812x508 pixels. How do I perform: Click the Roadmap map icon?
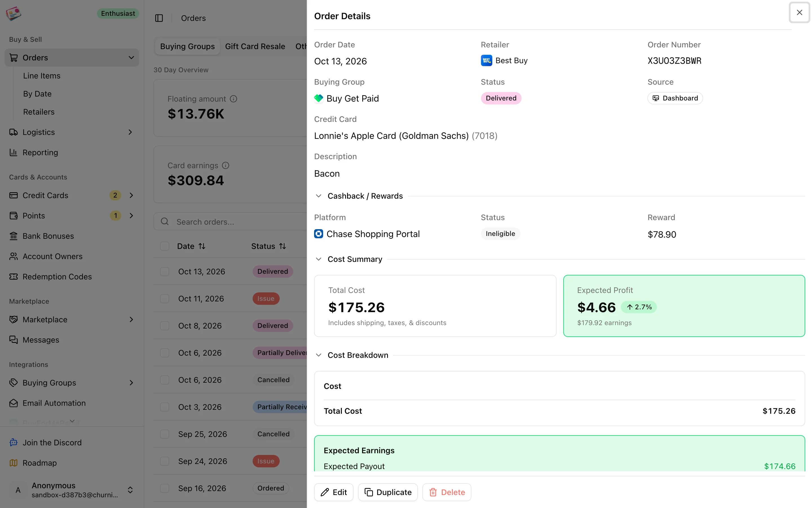(14, 463)
